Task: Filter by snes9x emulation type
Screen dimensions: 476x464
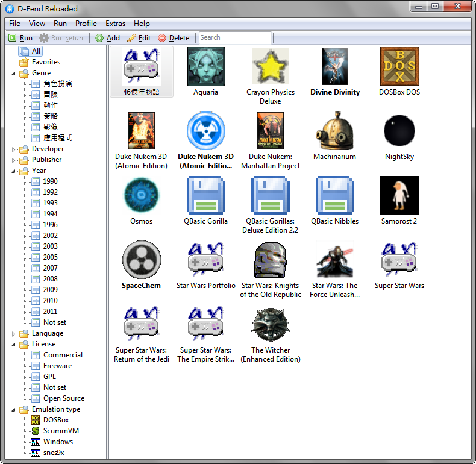Action: click(54, 453)
